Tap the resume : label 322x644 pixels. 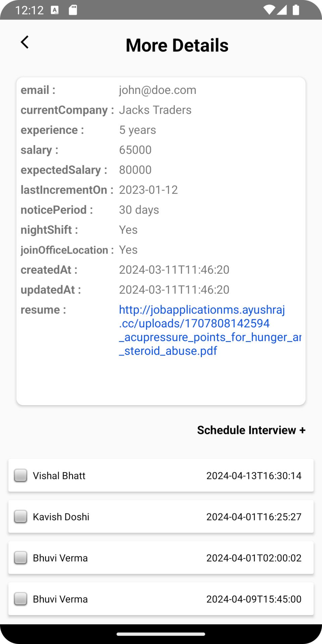(43, 310)
